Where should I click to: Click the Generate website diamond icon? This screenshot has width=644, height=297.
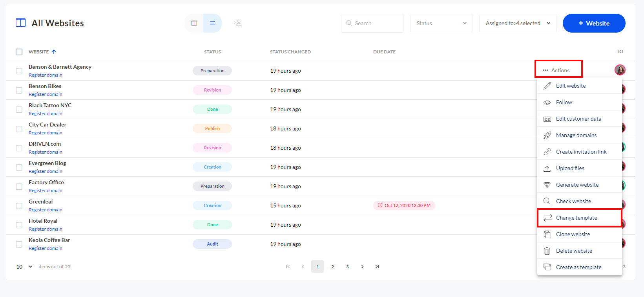click(547, 185)
